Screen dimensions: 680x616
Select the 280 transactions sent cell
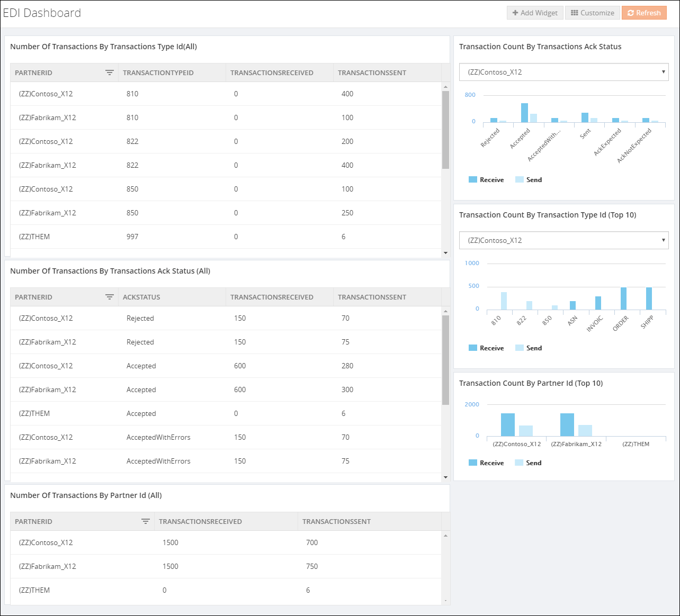pos(347,366)
